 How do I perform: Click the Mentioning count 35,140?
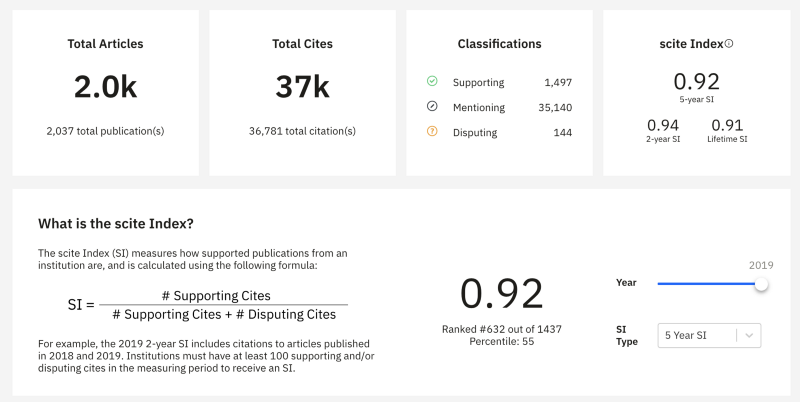click(x=552, y=107)
